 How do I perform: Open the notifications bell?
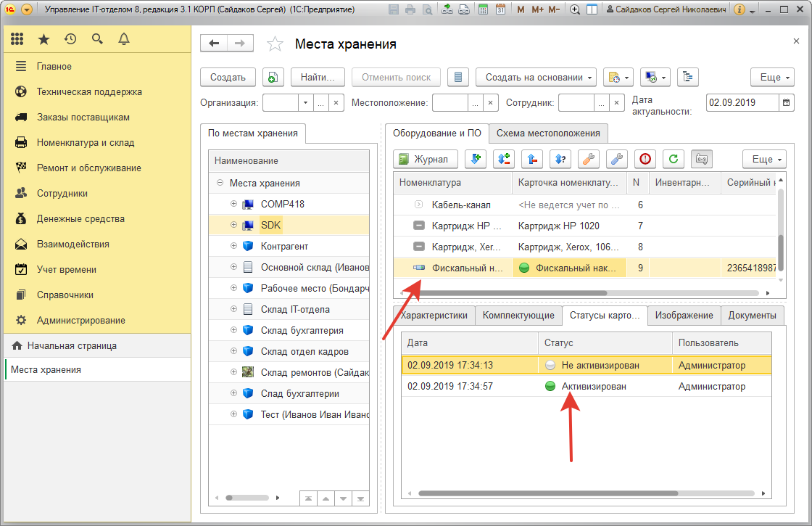[124, 39]
